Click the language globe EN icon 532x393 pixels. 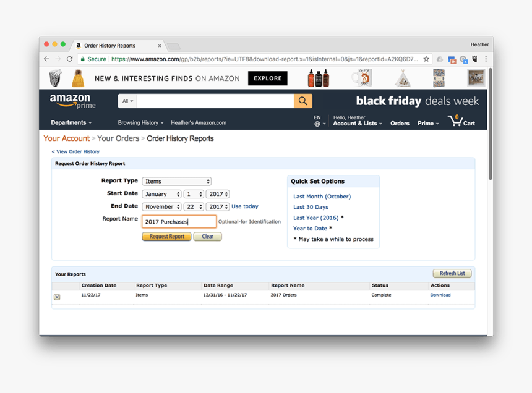(317, 120)
